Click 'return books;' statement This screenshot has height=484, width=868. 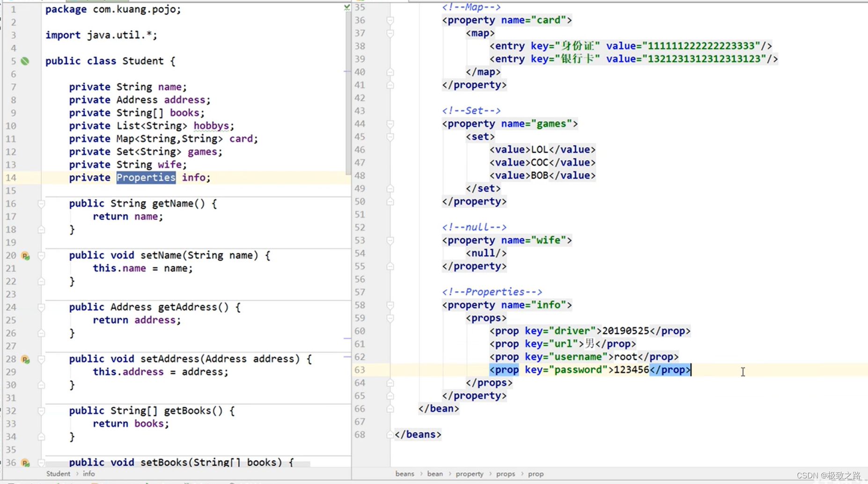[x=131, y=424]
